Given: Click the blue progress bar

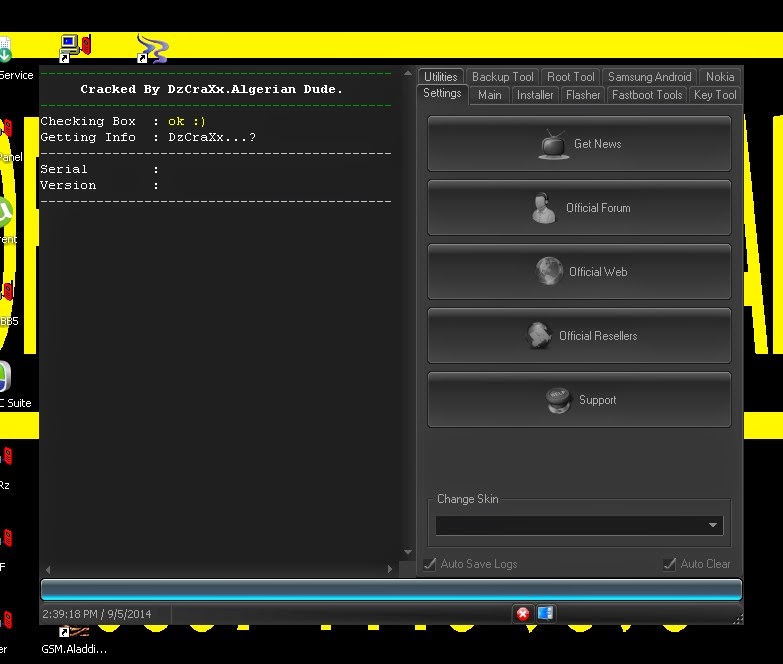Looking at the screenshot, I should tap(391, 590).
